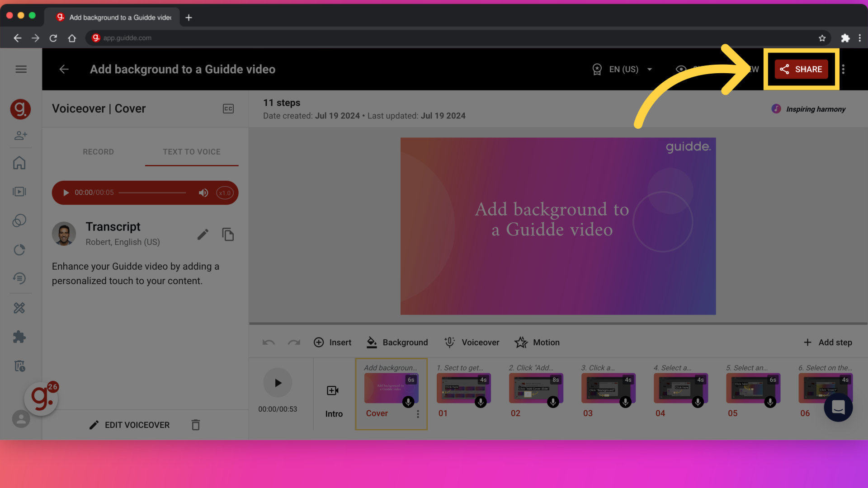Seek on the voiceover audio progress bar
Image resolution: width=868 pixels, height=488 pixels.
coord(152,193)
